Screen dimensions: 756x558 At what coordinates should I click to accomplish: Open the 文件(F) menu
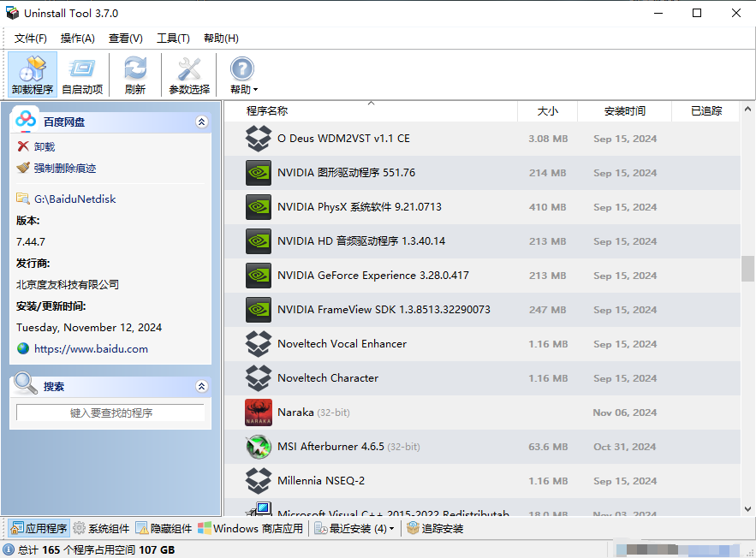(30, 38)
